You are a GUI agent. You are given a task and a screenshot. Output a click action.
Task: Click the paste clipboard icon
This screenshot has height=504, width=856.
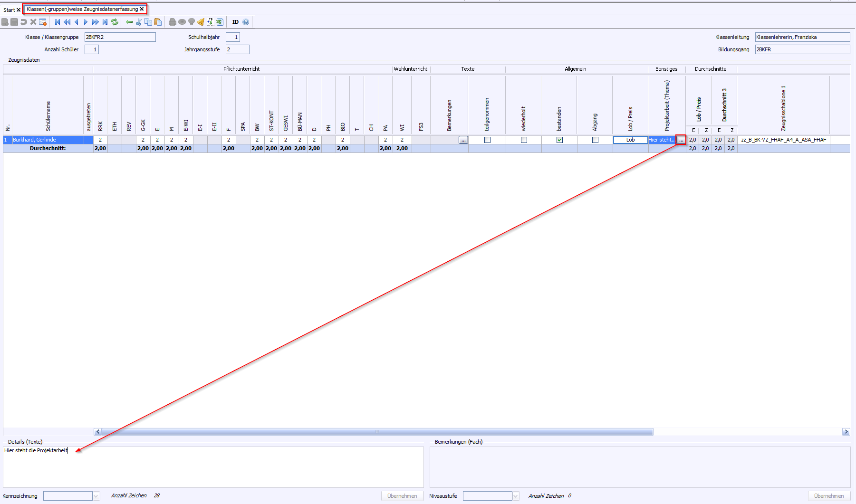pos(158,22)
